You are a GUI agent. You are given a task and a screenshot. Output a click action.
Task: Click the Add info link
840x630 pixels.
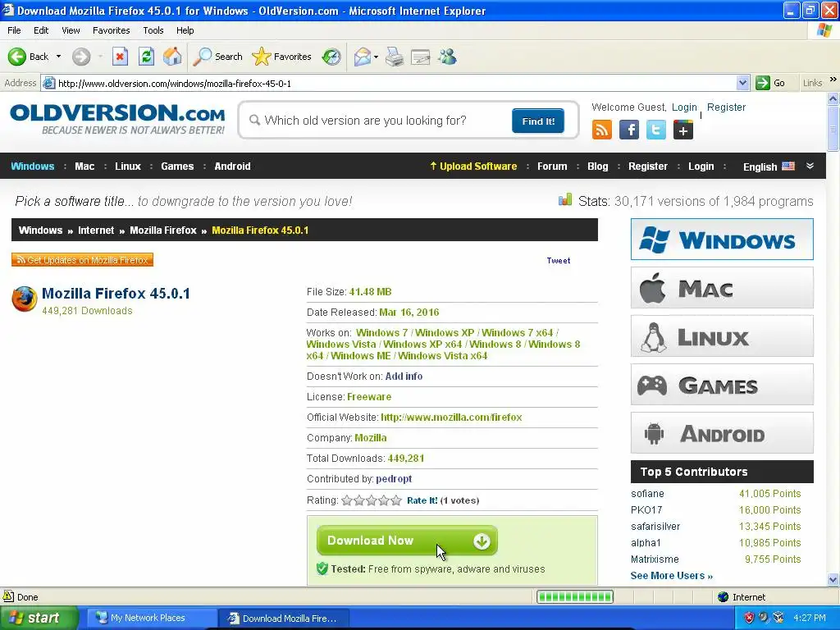[404, 376]
